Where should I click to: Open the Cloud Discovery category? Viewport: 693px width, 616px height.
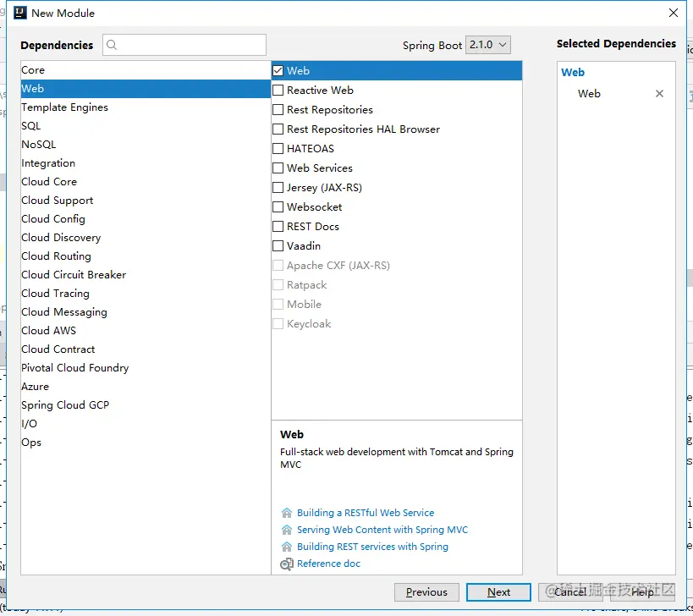tap(146, 237)
